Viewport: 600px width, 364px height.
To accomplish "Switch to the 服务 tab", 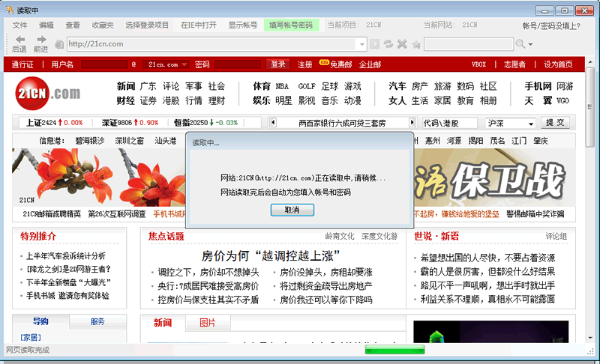I will [x=97, y=321].
